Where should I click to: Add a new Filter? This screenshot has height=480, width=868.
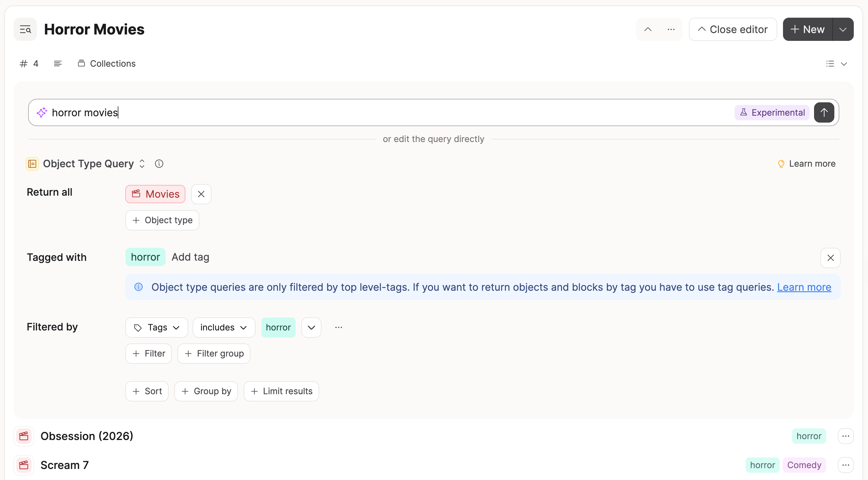point(149,354)
